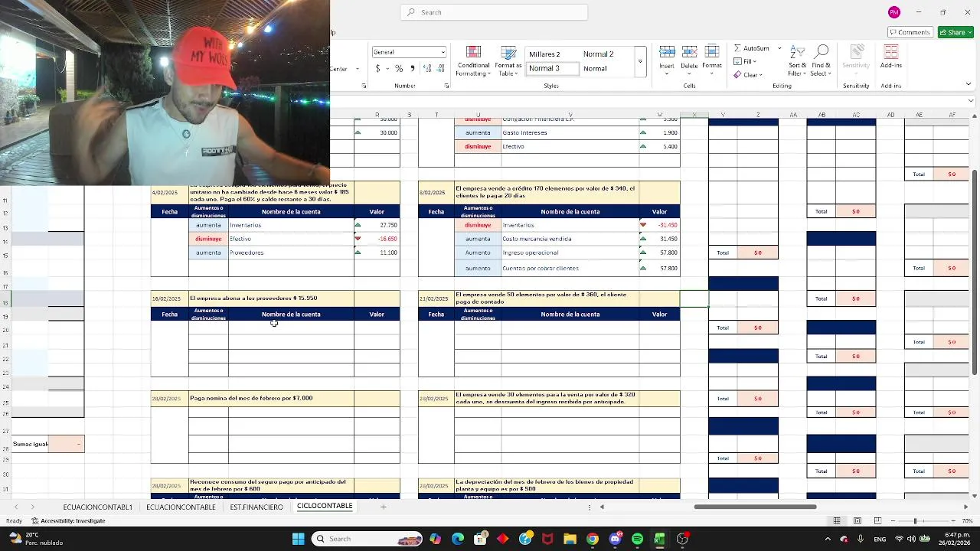This screenshot has height=551, width=980.
Task: Select Cuentas por cobrar clientes cell
Action: [x=570, y=269]
